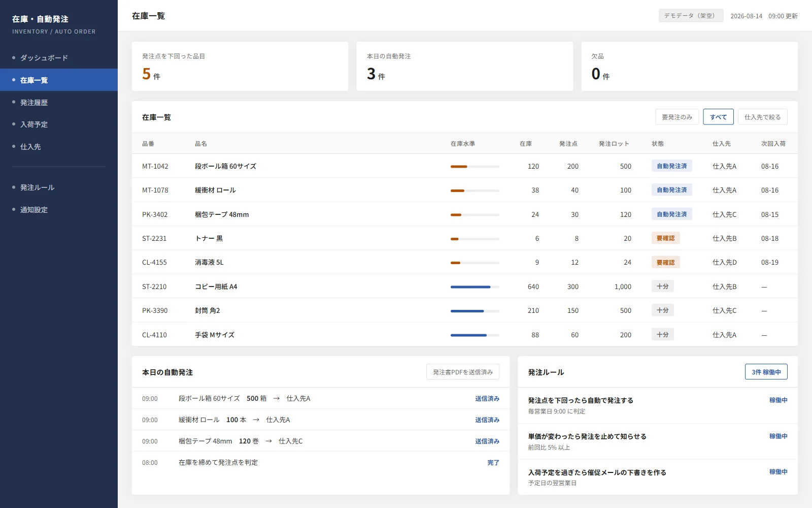Click item name コピー用紙 A4
Viewport: 812px width, 508px height.
[216, 287]
